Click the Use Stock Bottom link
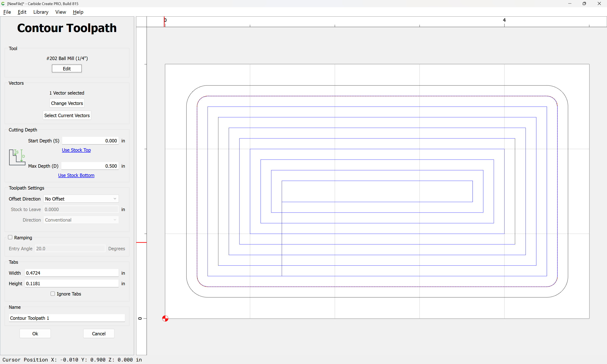Viewport: 607px width, 364px height. click(76, 175)
